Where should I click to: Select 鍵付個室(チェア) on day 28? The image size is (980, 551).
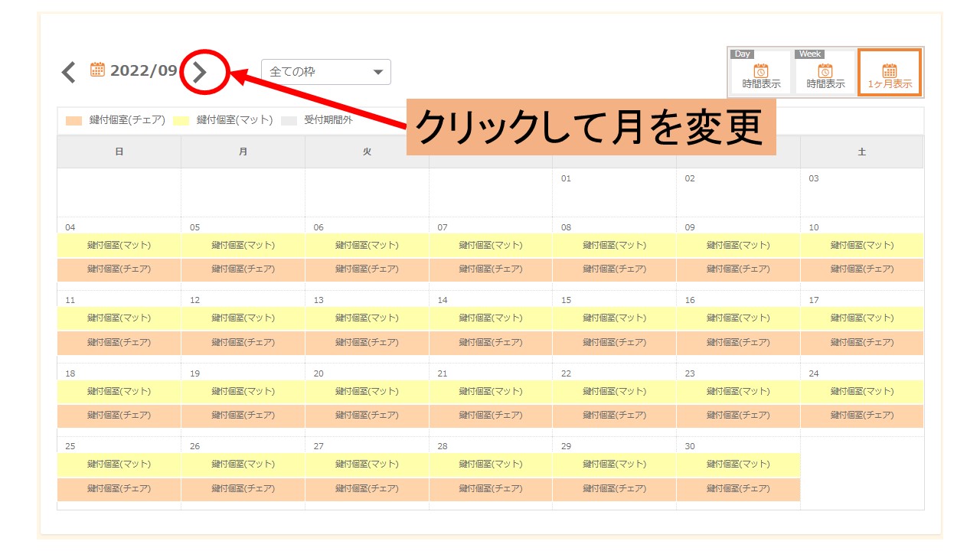pyautogui.click(x=491, y=489)
